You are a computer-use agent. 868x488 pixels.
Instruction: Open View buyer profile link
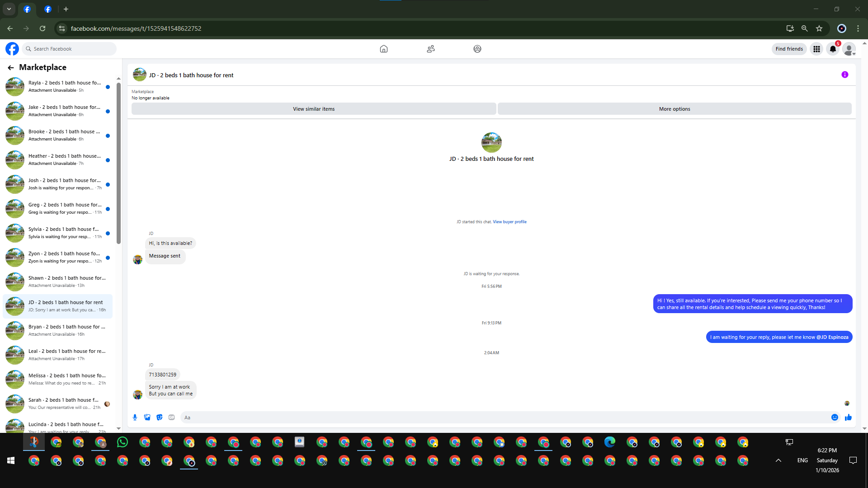(509, 222)
